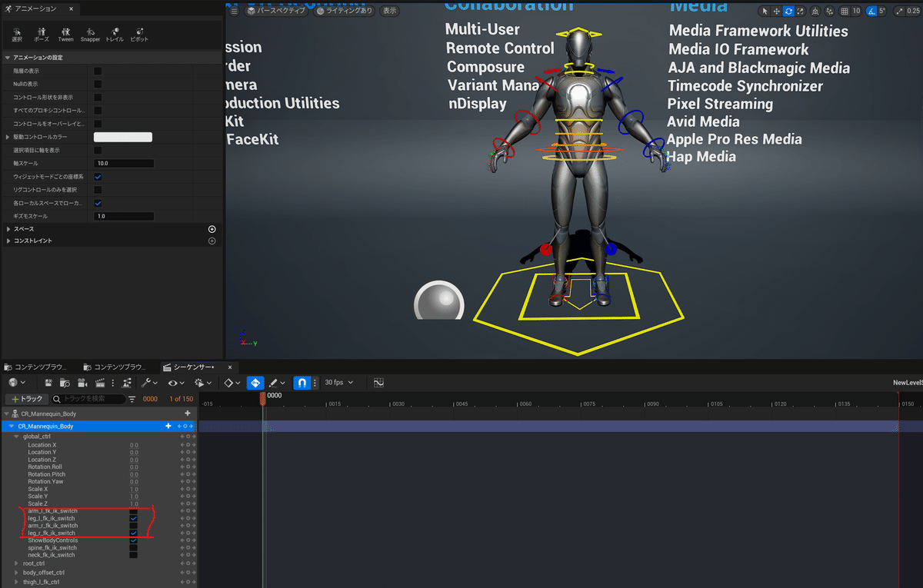Open the edit mode pencil dropdown
The height and width of the screenshot is (588, 923).
point(277,382)
